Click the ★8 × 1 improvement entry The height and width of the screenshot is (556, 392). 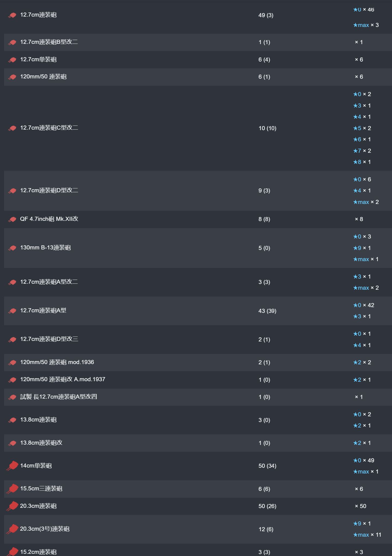coord(362,162)
